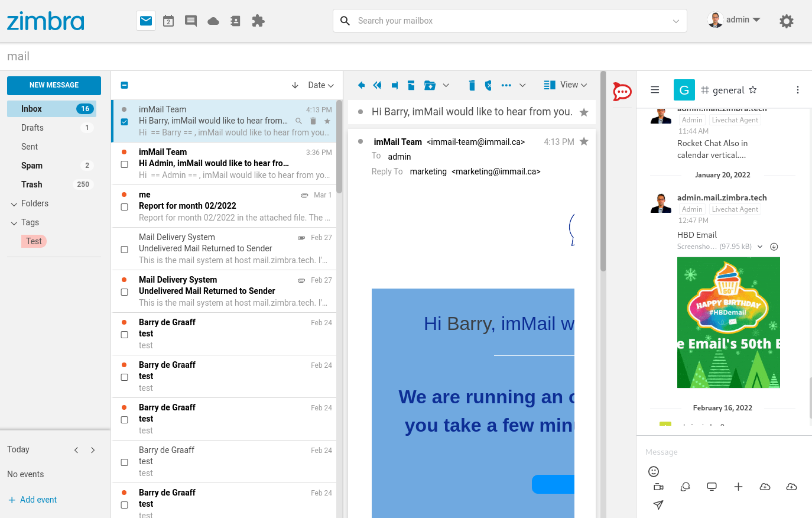Start a video call in chat

point(658,487)
